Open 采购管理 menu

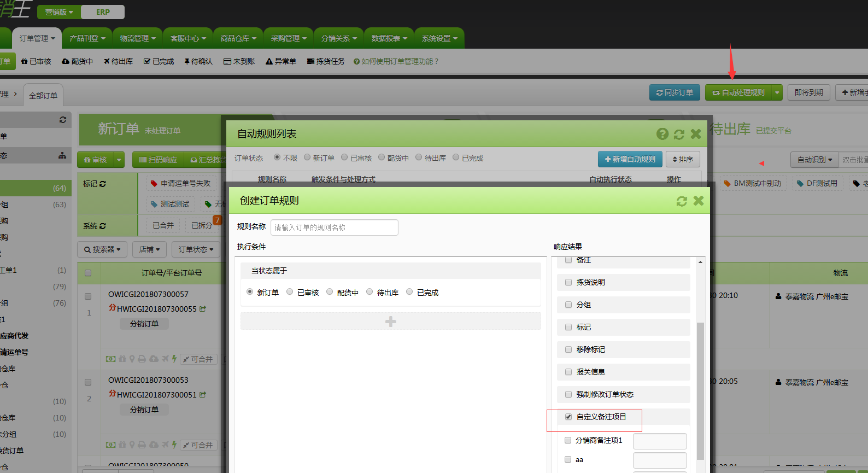click(x=289, y=38)
